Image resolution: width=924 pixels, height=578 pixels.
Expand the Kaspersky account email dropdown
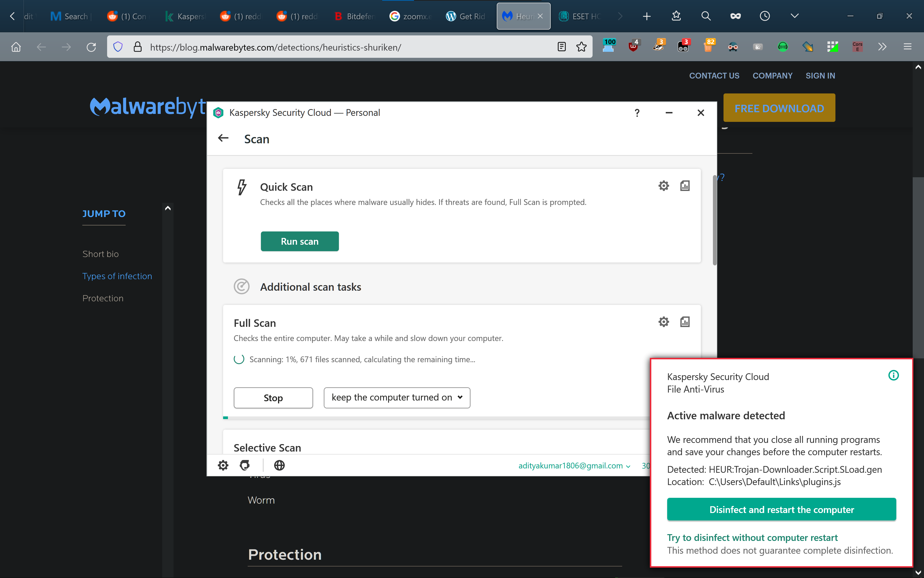574,466
